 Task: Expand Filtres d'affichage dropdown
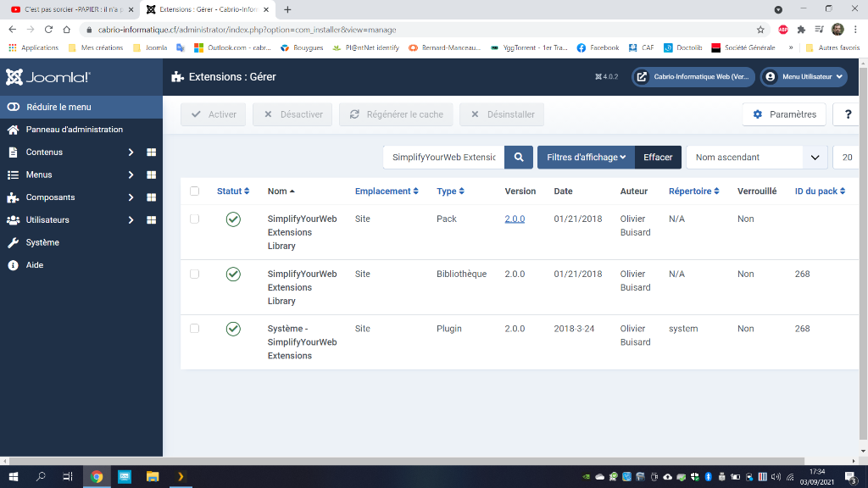click(x=586, y=158)
